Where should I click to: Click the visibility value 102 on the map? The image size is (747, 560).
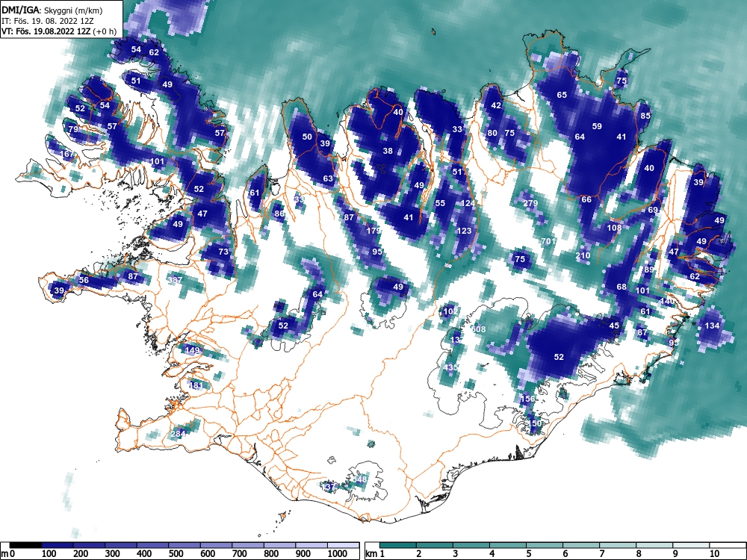coord(450,311)
